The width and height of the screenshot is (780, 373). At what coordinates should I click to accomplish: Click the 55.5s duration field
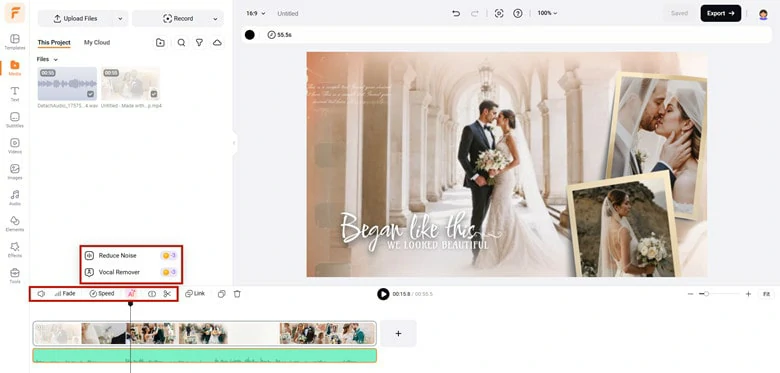point(280,35)
